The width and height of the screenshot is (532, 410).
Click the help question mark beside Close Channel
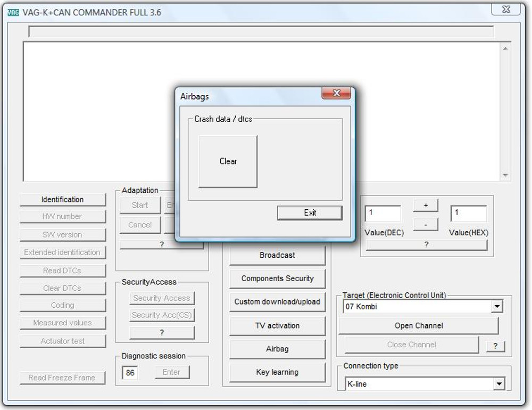[495, 346]
